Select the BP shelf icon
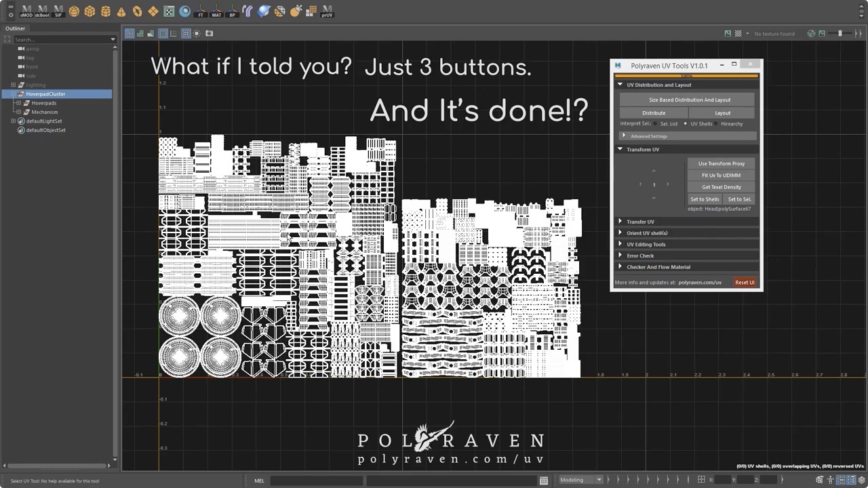Viewport: 868px width, 488px height. [x=232, y=11]
